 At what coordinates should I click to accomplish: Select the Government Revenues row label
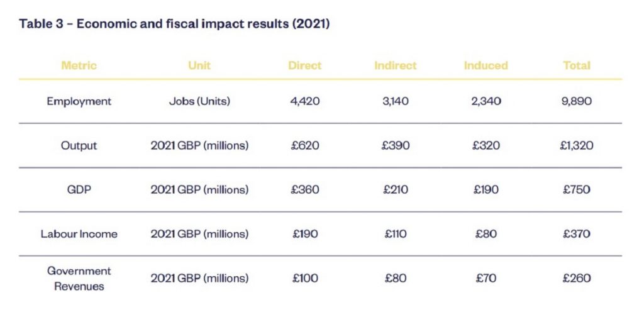[79, 279]
